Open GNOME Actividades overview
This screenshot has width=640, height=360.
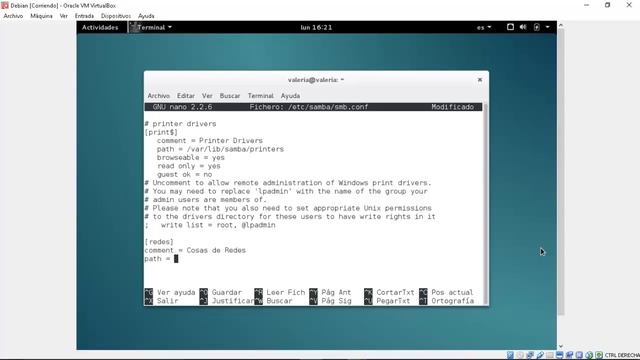pyautogui.click(x=100, y=27)
